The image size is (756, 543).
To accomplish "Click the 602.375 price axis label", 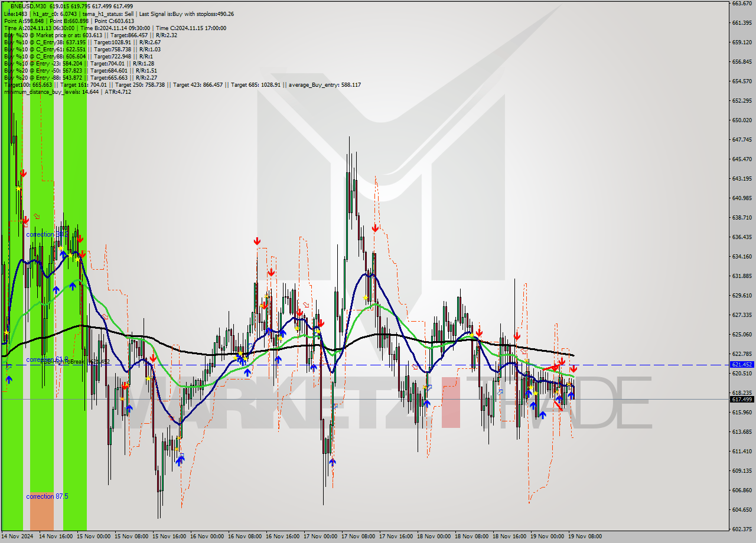I will (x=742, y=529).
